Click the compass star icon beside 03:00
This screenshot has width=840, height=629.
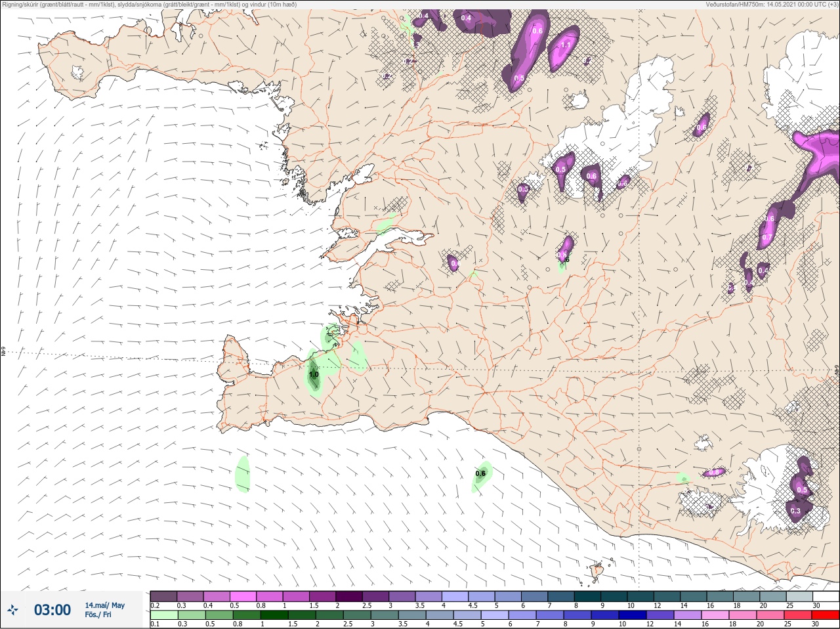point(13,610)
